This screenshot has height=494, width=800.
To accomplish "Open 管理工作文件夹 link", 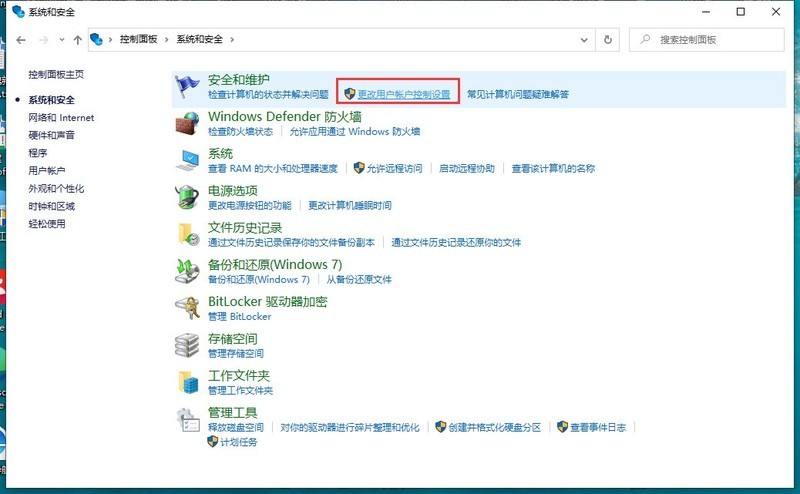I will [240, 390].
